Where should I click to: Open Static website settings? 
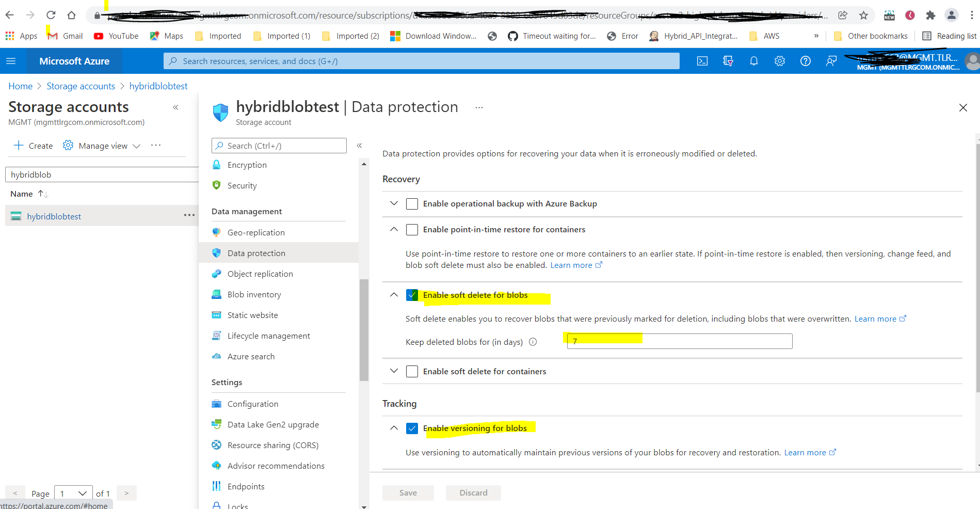click(252, 315)
